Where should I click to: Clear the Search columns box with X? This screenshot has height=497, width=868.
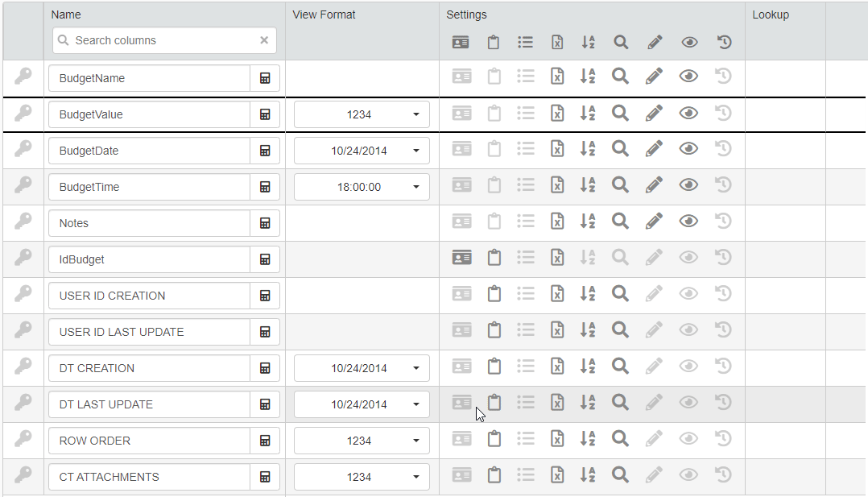pos(264,40)
